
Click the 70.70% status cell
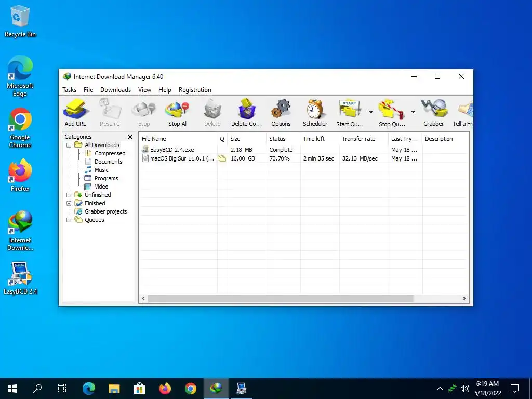(280, 158)
